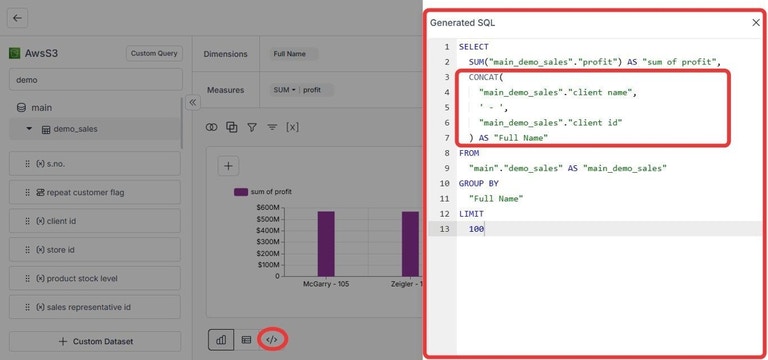
Task: Open the filter funnel icon
Action: 252,127
